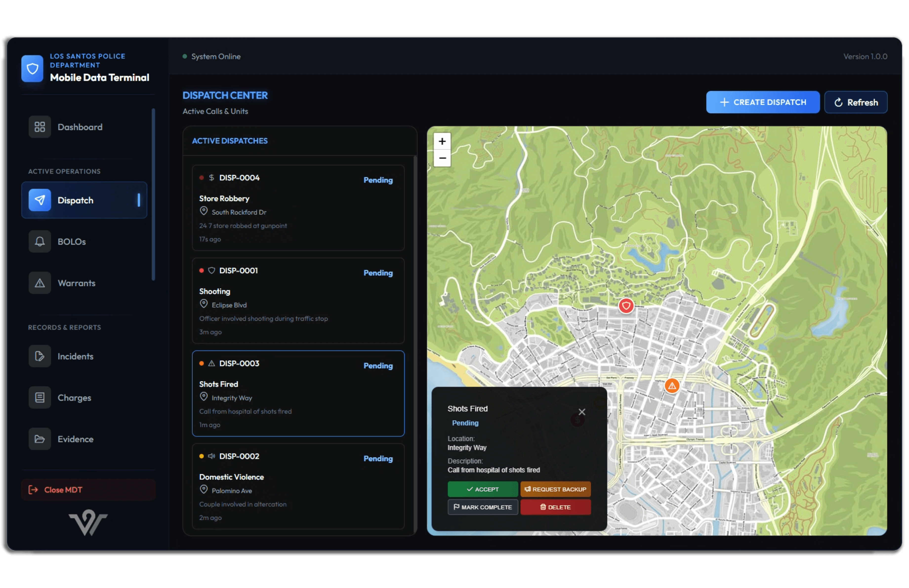909x588 pixels.
Task: Open the Incidents records
Action: pos(84,356)
